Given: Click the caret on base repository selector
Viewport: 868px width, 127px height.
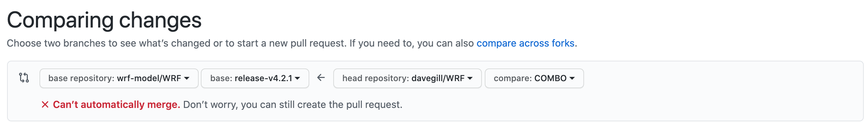Looking at the screenshot, I should click(x=187, y=78).
